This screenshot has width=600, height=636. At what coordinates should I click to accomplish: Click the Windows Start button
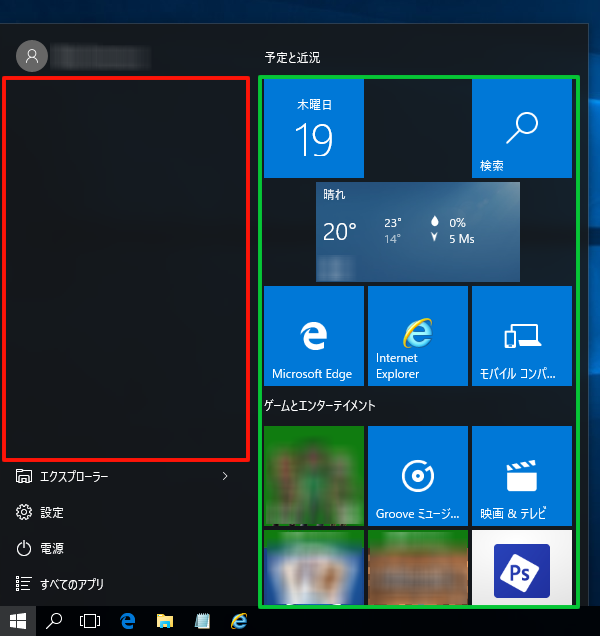18,621
